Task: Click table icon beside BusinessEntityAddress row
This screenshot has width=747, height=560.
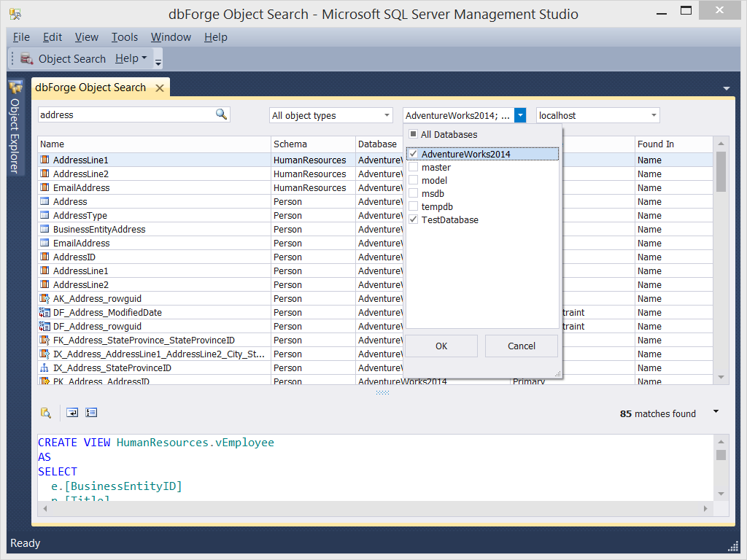Action: tap(44, 228)
